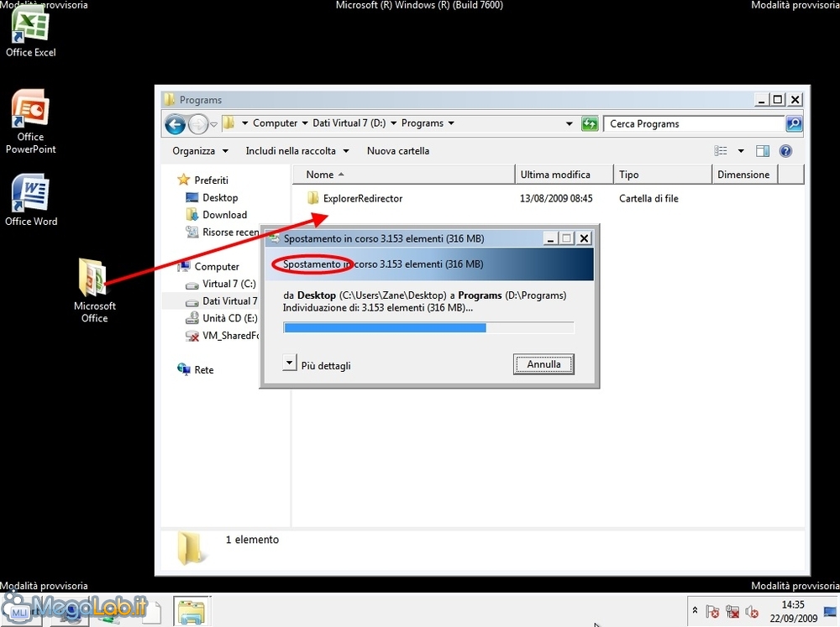Select the Microsoft Office folder on desktop

94,290
